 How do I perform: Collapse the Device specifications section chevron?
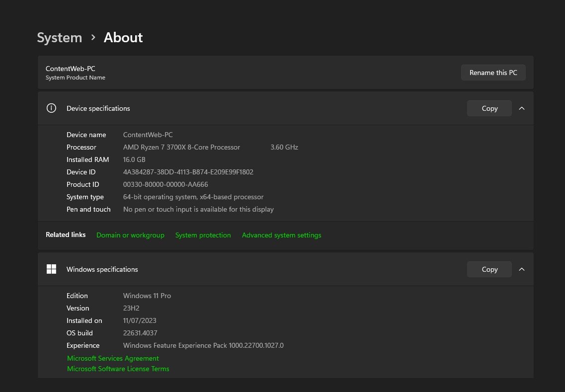click(x=522, y=108)
